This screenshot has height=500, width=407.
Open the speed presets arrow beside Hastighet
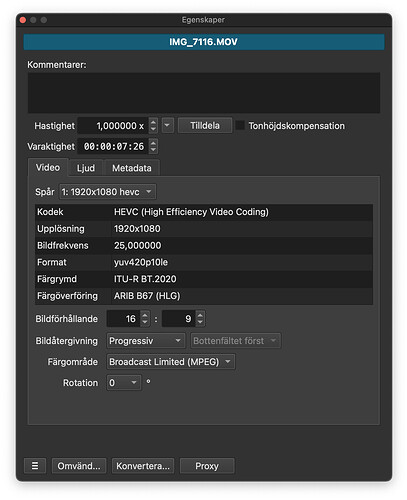(167, 126)
